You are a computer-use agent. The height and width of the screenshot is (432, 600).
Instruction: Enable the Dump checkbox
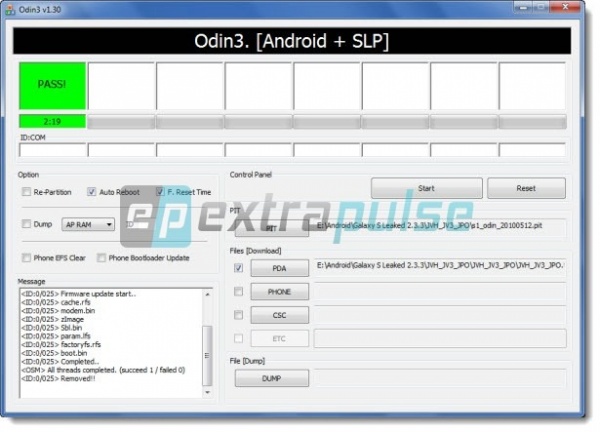(26, 224)
